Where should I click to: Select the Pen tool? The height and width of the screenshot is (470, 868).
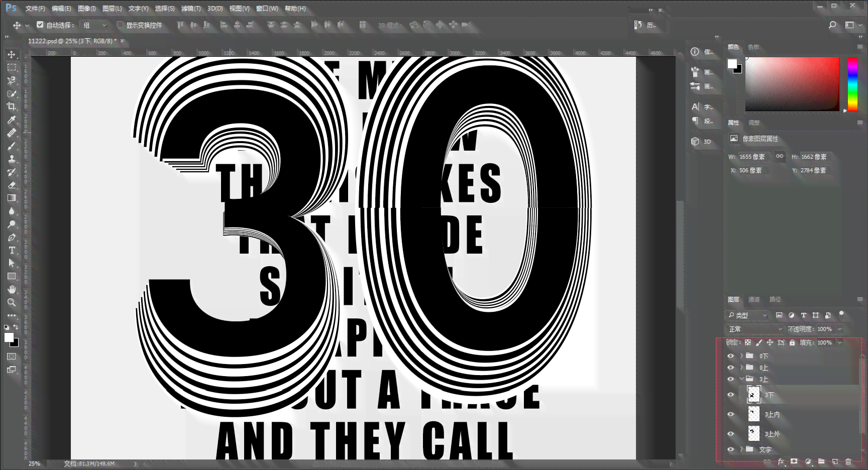click(x=12, y=237)
